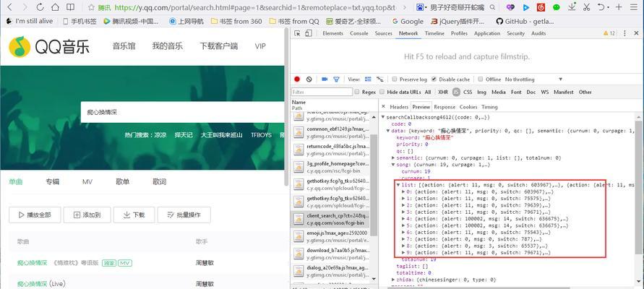The width and height of the screenshot is (644, 289).
Task: Open the browser hamburger menu
Action: tap(634, 7)
